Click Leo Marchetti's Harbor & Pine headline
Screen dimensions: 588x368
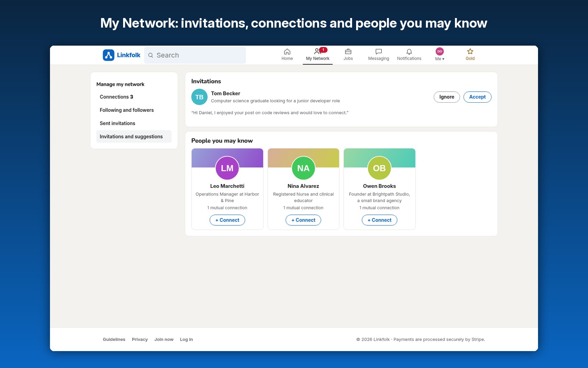227,197
